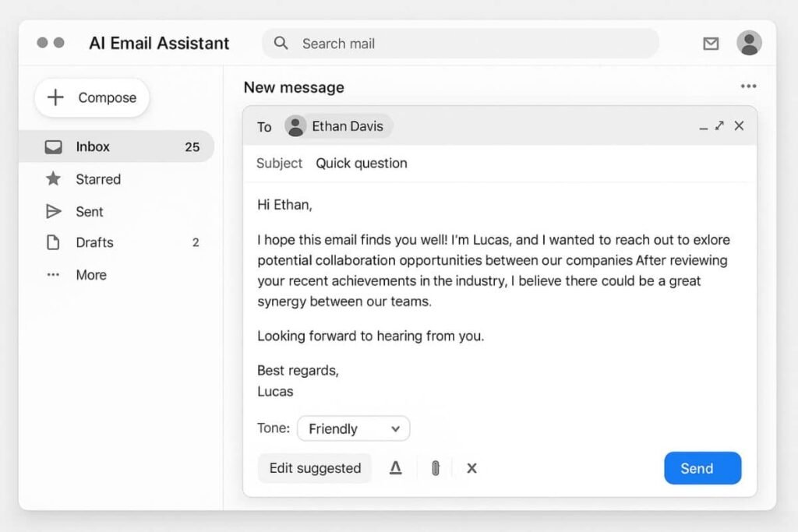Discard draft with the X icon
Image resolution: width=798 pixels, height=532 pixels.
[x=471, y=468]
